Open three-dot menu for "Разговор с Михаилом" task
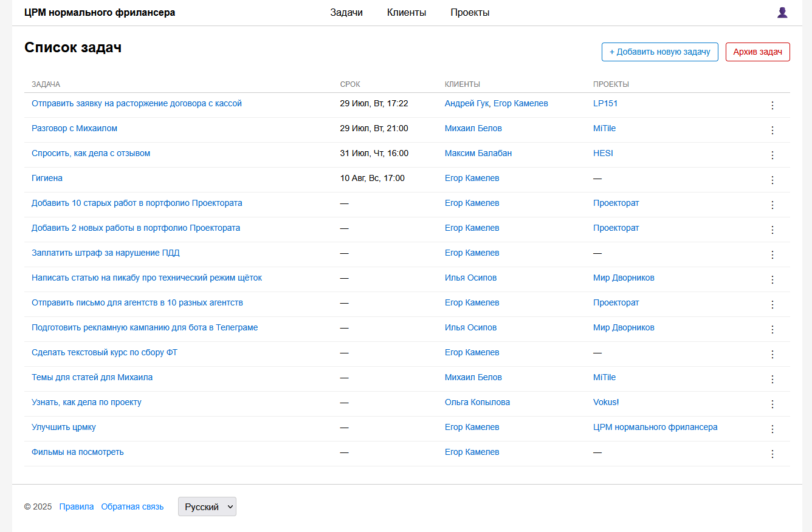 772,130
